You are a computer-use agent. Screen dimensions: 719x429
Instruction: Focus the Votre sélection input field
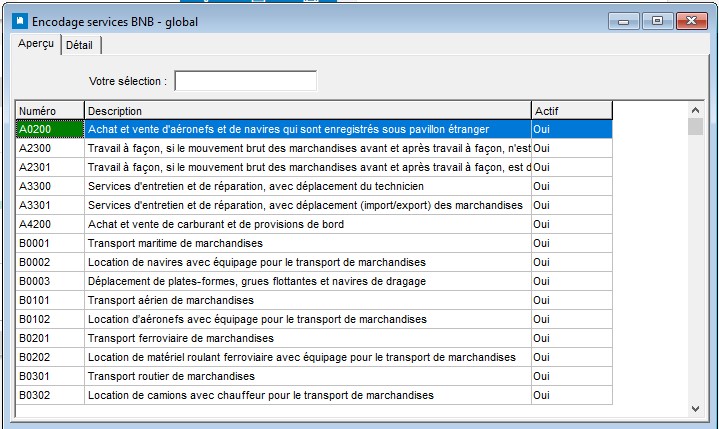coord(245,81)
